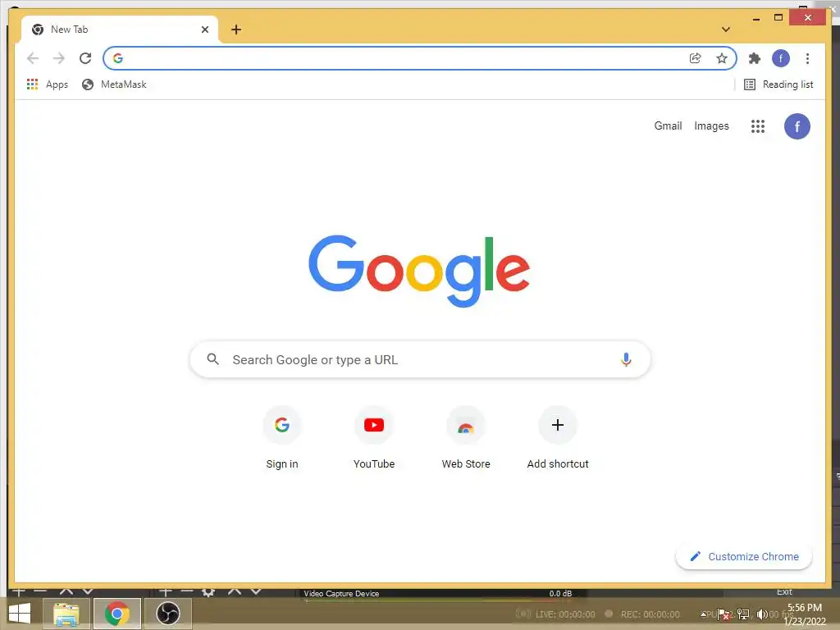The height and width of the screenshot is (630, 840).
Task: Select the New Tab tab title
Action: [69, 30]
